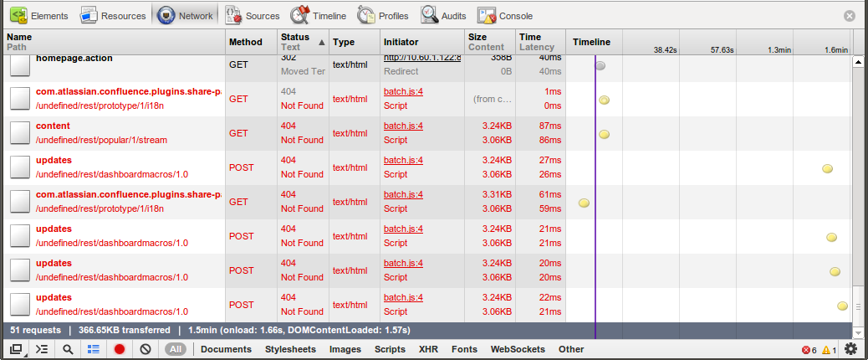This screenshot has height=360, width=868.
Task: Click the content request file icon
Action: point(20,133)
